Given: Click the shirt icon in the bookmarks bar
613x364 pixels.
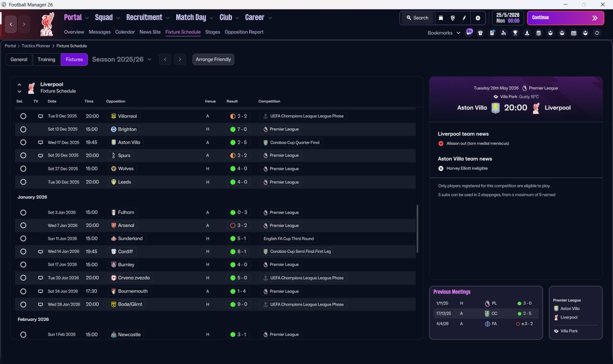Looking at the screenshot, I should [x=480, y=33].
